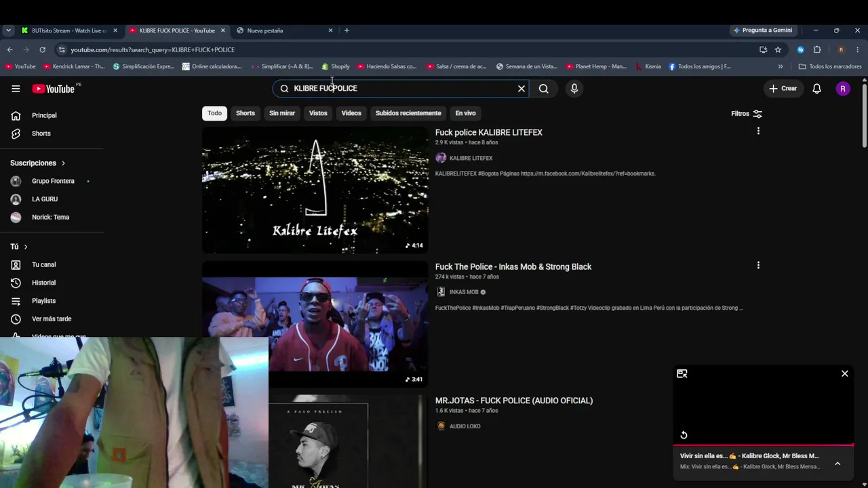This screenshot has height=488, width=868.
Task: Open the Chrome profile avatar
Action: click(x=841, y=49)
